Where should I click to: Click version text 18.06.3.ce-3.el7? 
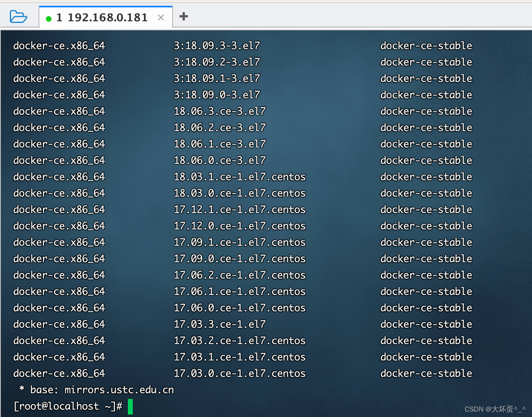(x=220, y=111)
